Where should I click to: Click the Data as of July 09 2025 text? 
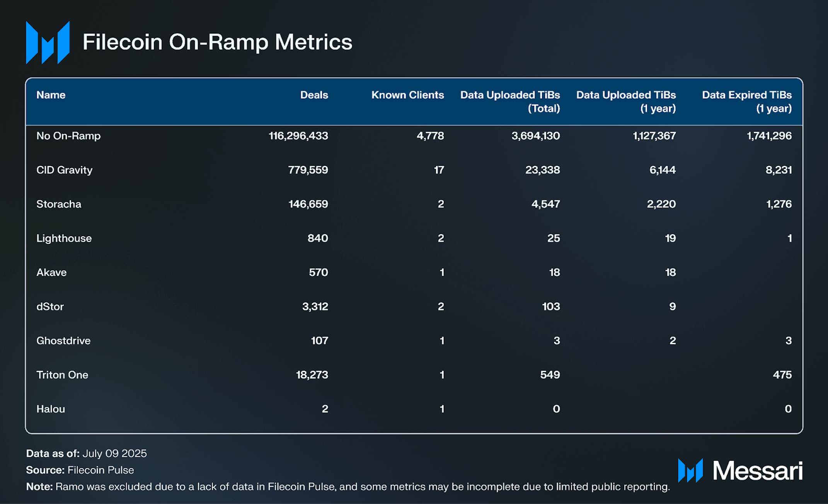pos(86,453)
